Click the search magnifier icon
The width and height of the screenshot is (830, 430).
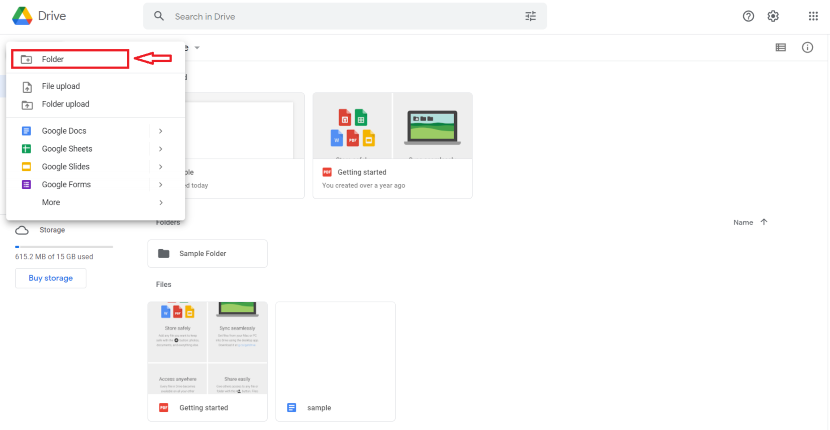[x=159, y=16]
